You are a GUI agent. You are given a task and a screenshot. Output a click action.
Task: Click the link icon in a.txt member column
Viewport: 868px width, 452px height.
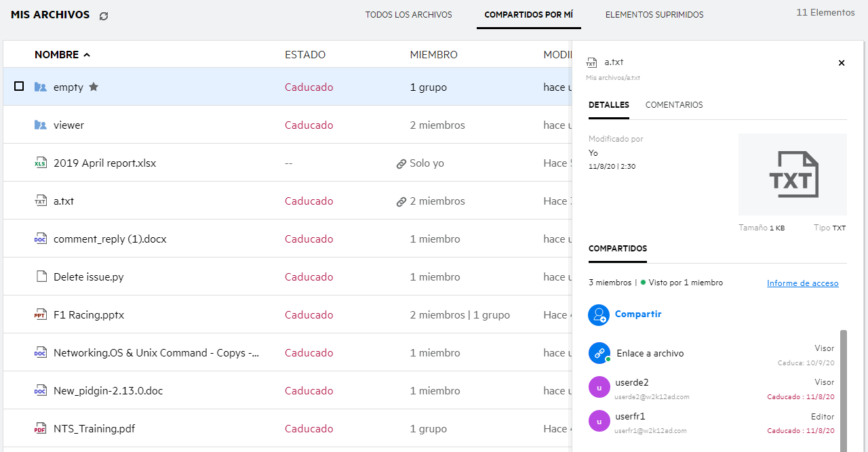(401, 201)
